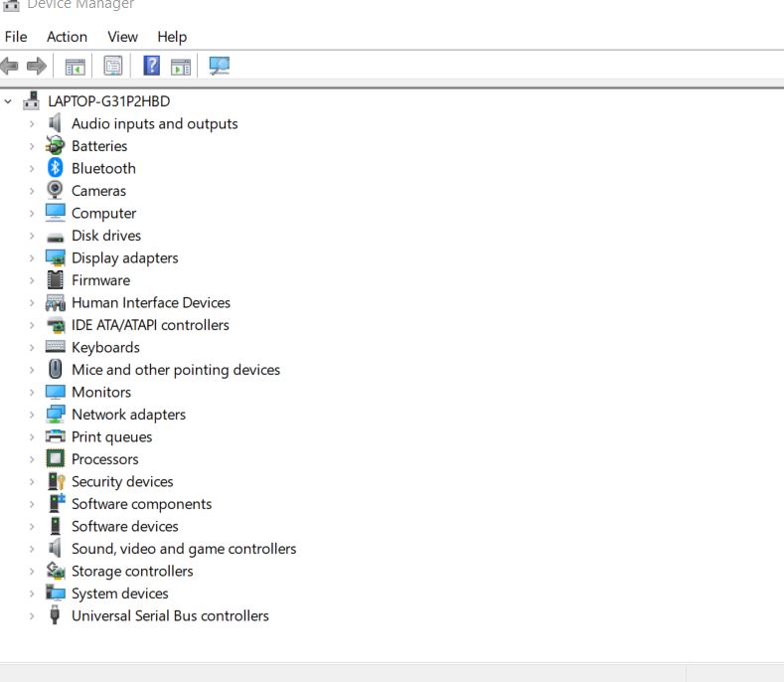
Task: Click the Audio inputs and outputs speaker icon
Action: (x=55, y=123)
